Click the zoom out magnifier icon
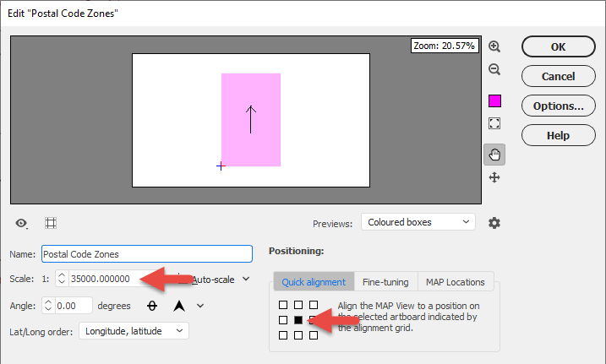 [494, 69]
